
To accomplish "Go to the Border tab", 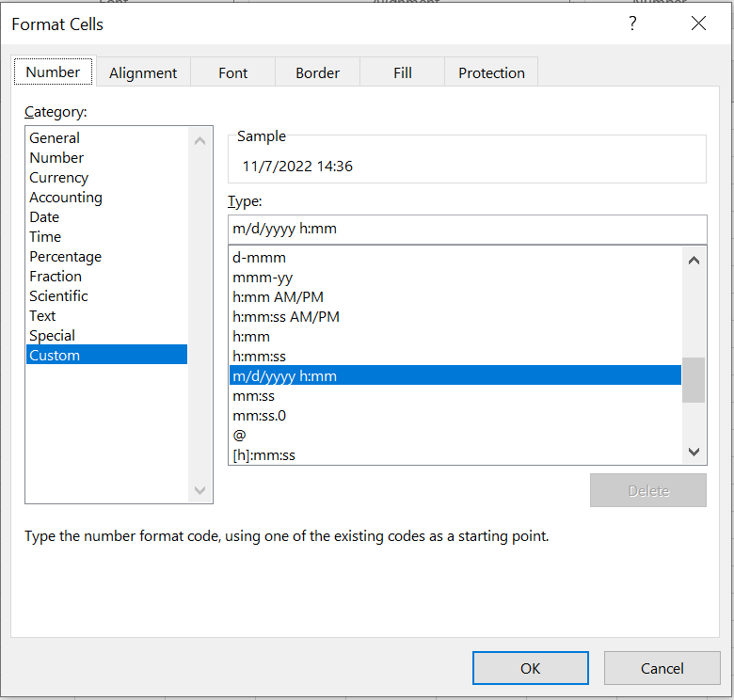I will click(317, 72).
